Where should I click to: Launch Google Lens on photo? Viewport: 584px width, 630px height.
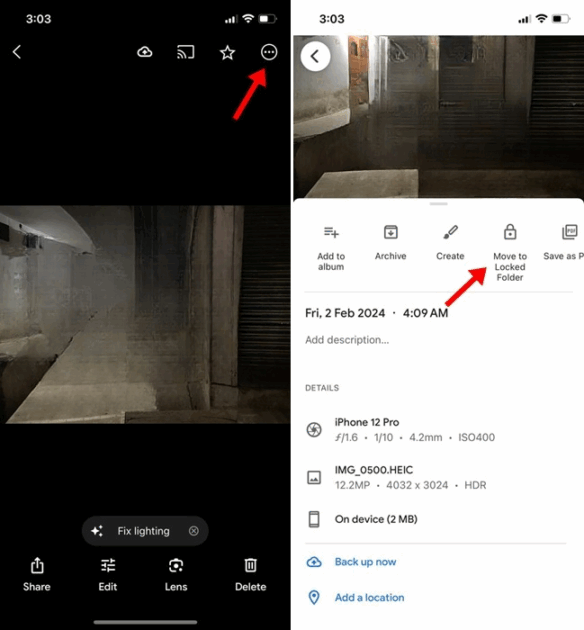tap(176, 574)
